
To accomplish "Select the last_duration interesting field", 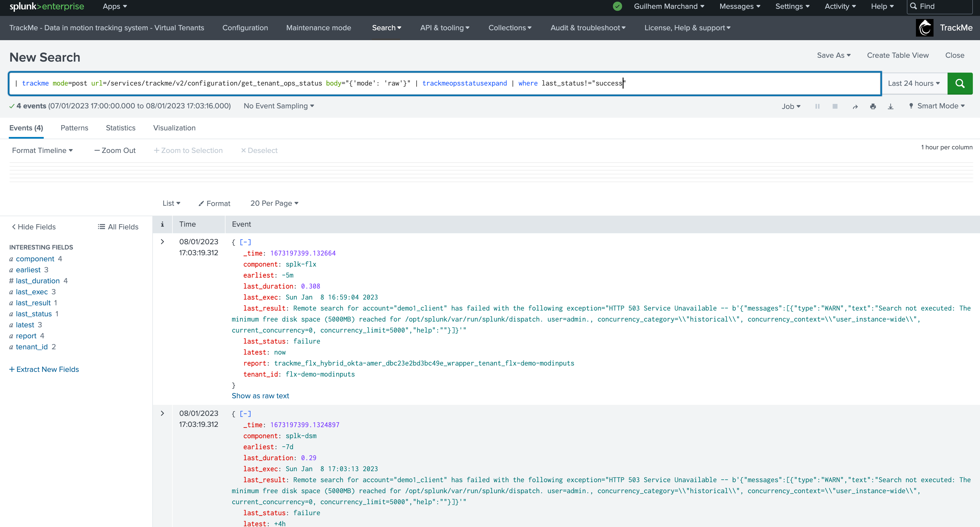I will click(x=38, y=281).
